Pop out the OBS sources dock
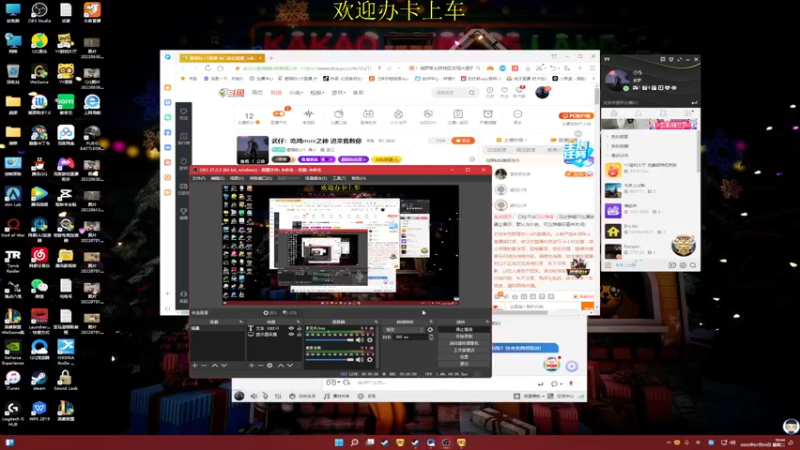 tap(299, 322)
